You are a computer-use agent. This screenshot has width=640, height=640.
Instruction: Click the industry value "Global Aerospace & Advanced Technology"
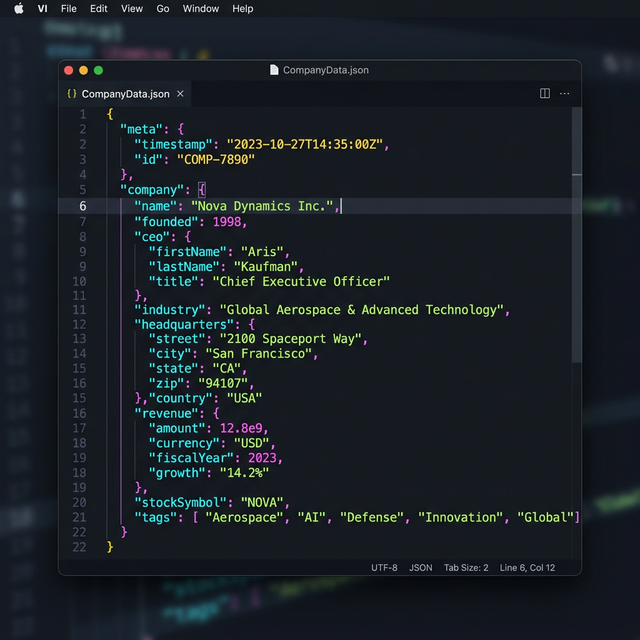coord(362,310)
